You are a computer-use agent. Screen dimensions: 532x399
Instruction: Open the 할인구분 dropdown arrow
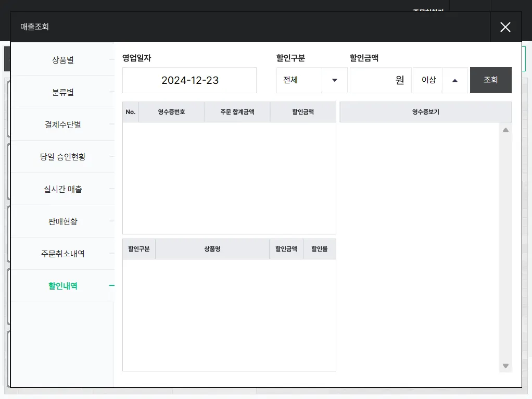335,80
